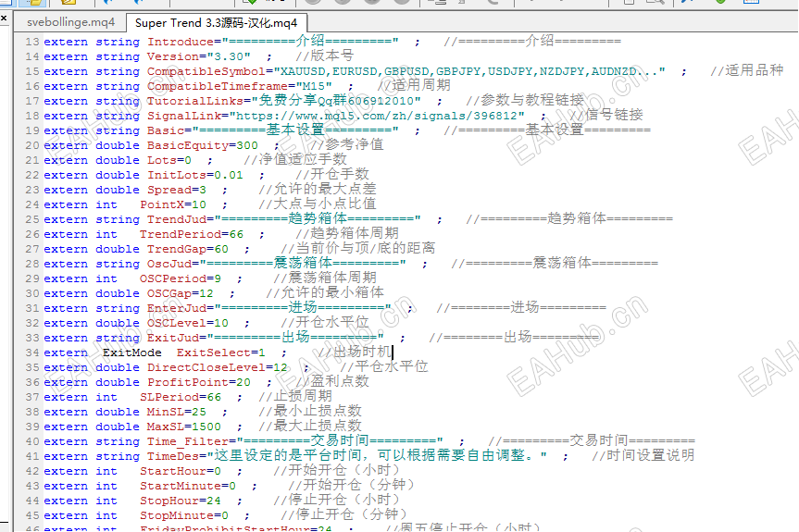Click the StopHour value 24
Viewport: 799px width, 532px height.
(214, 501)
